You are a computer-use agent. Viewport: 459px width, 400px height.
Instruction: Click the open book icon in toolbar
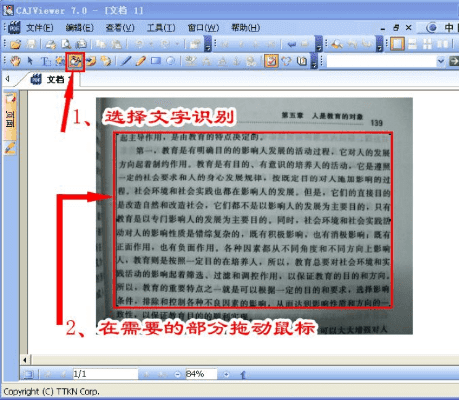(x=302, y=61)
